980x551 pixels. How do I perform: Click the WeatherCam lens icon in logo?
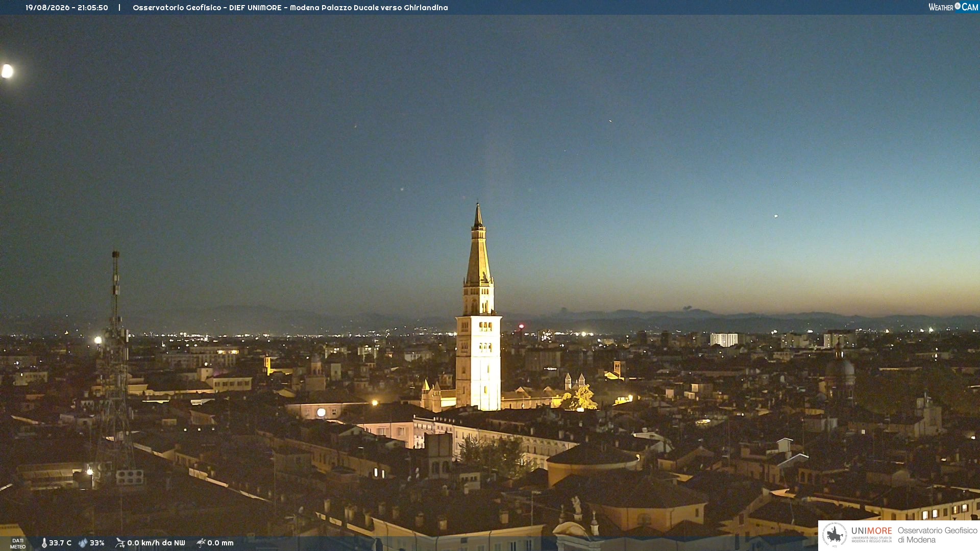(958, 6)
